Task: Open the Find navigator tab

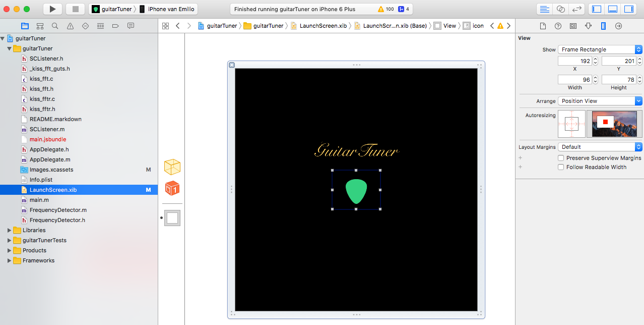Action: point(55,26)
